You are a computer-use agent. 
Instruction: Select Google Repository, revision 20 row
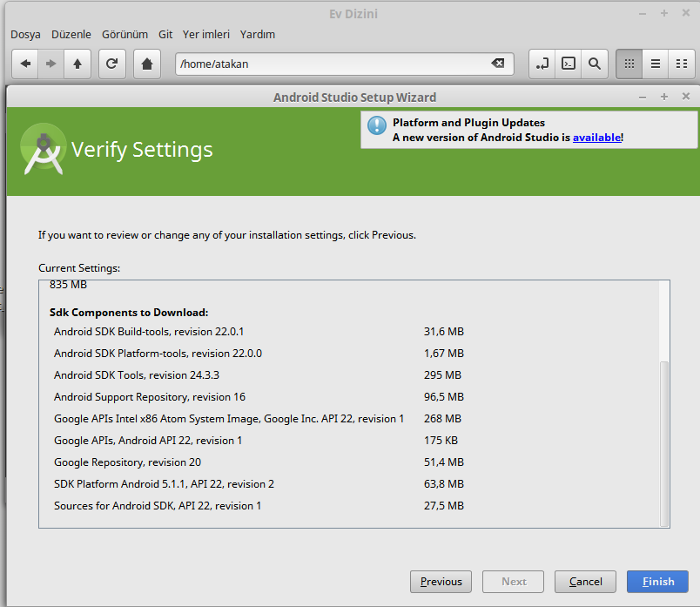pos(259,462)
